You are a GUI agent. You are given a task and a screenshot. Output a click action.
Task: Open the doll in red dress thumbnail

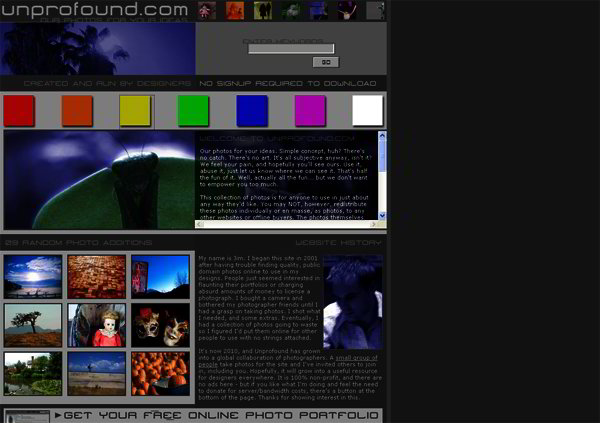(97, 325)
